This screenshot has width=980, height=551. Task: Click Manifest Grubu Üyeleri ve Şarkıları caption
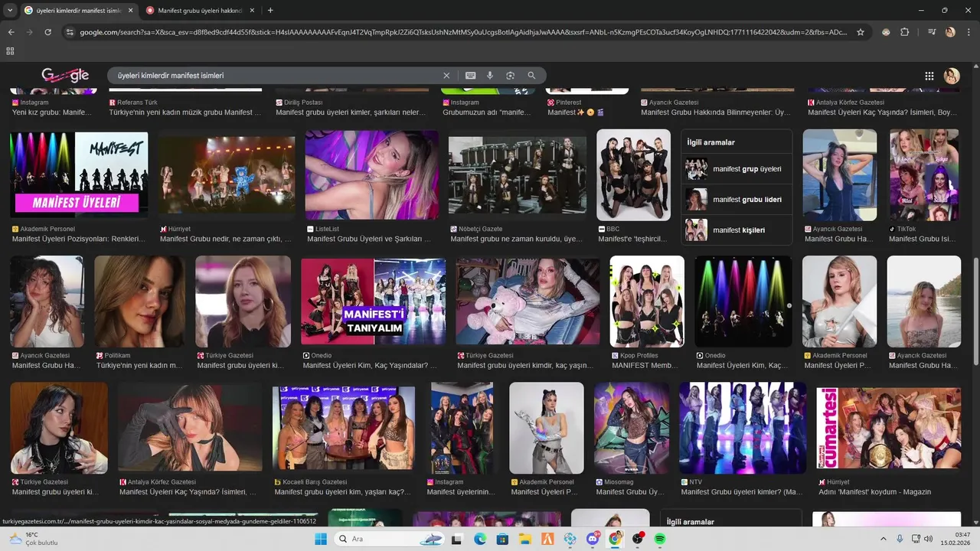[x=369, y=239]
